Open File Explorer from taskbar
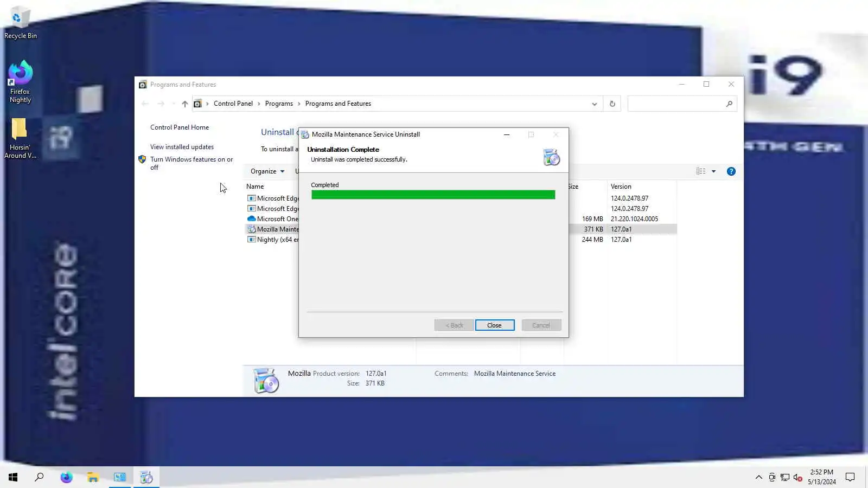 (93, 477)
